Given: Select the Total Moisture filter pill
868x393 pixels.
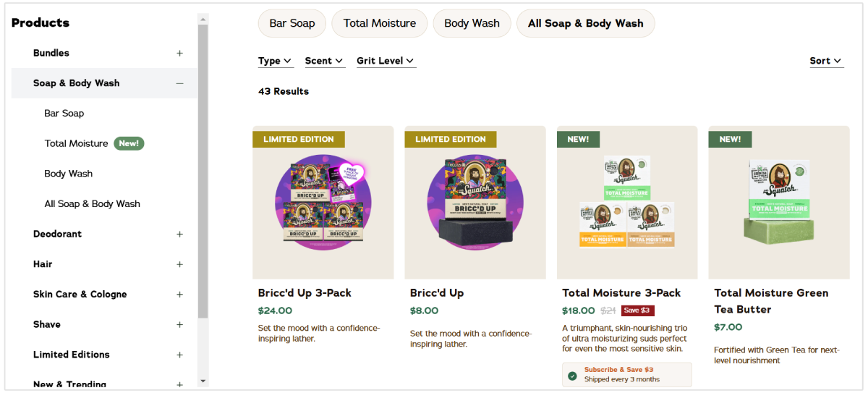Looking at the screenshot, I should (380, 23).
